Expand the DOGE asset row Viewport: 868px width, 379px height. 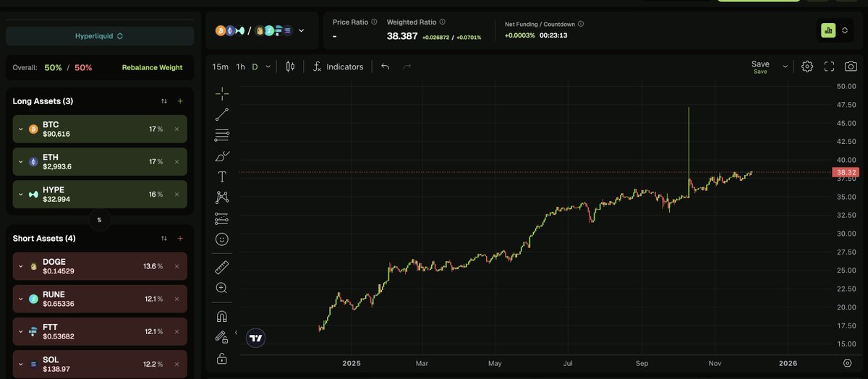[x=20, y=266]
